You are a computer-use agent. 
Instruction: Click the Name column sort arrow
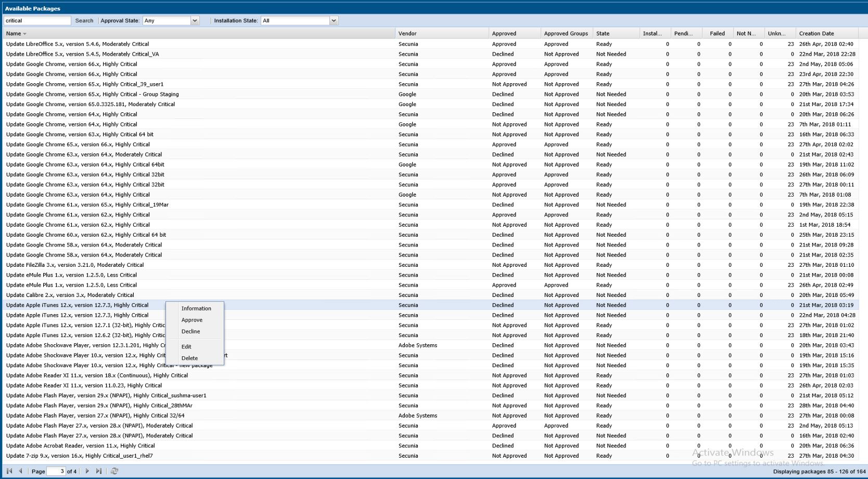point(24,34)
